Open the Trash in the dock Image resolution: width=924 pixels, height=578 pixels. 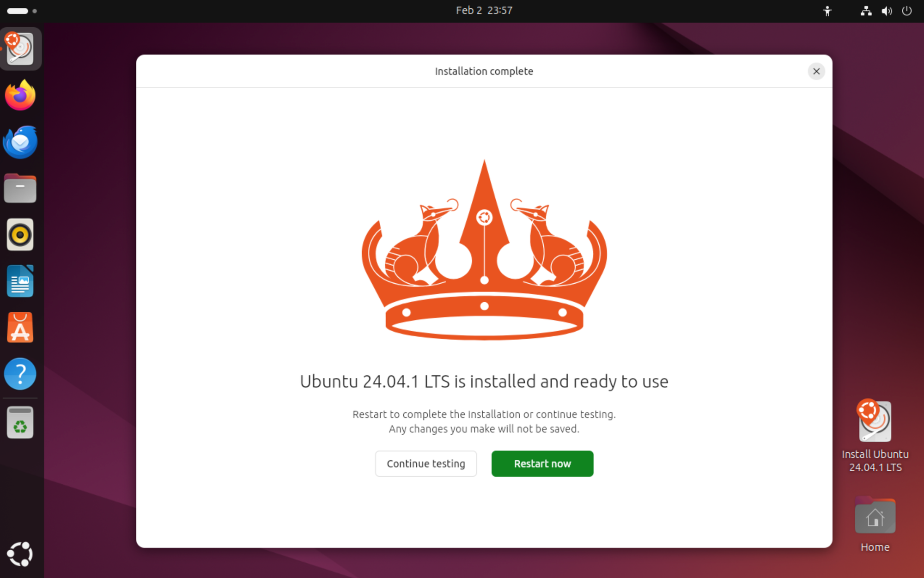20,422
